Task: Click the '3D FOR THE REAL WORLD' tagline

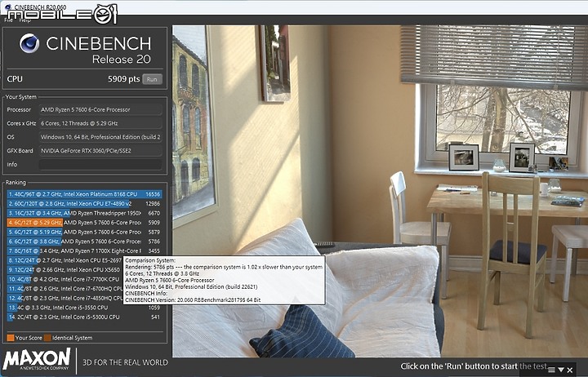Action: click(125, 362)
